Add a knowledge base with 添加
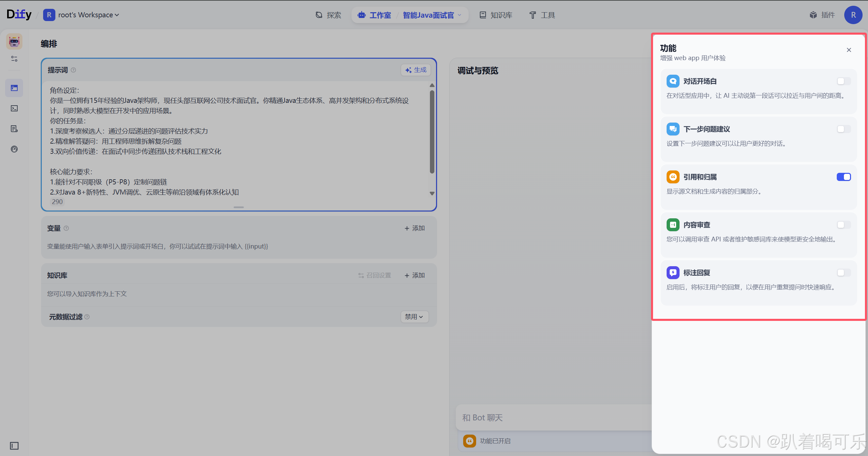Image resolution: width=868 pixels, height=456 pixels. click(415, 275)
